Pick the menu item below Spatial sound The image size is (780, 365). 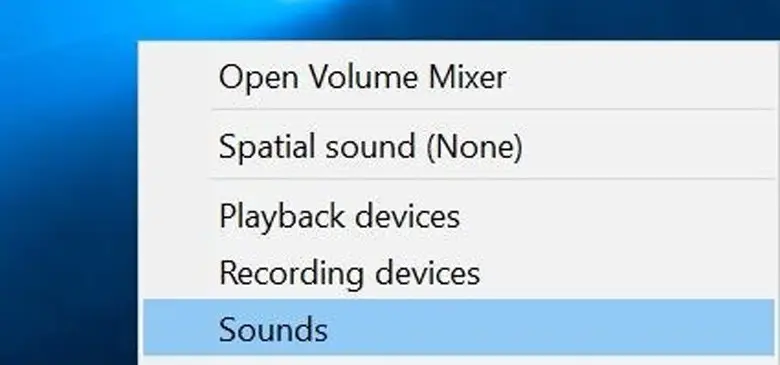pyautogui.click(x=459, y=216)
